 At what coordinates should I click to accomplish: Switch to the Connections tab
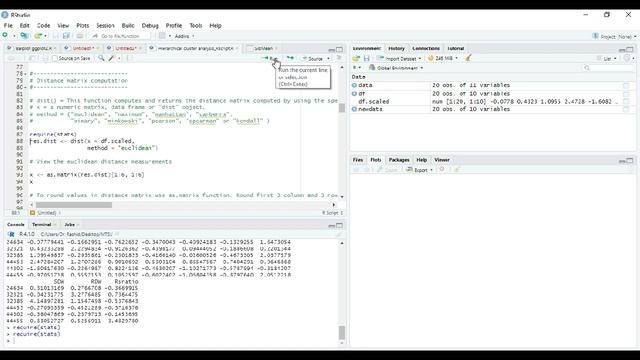click(x=426, y=48)
